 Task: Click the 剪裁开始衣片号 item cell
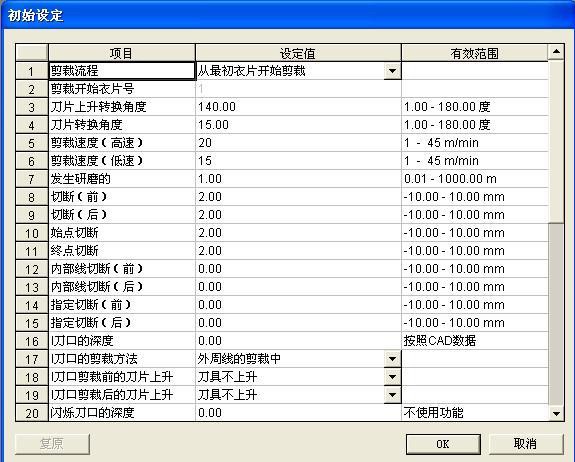[x=121, y=89]
